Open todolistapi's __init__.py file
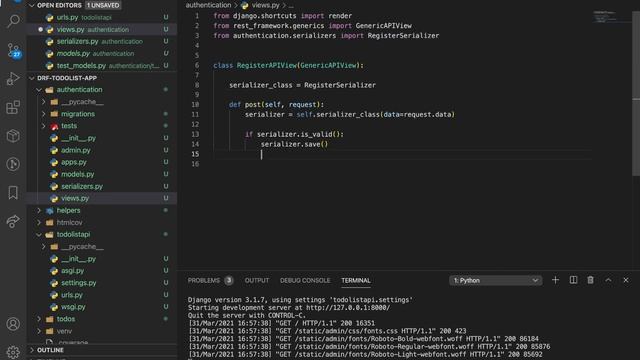640x360 pixels. (x=102, y=259)
